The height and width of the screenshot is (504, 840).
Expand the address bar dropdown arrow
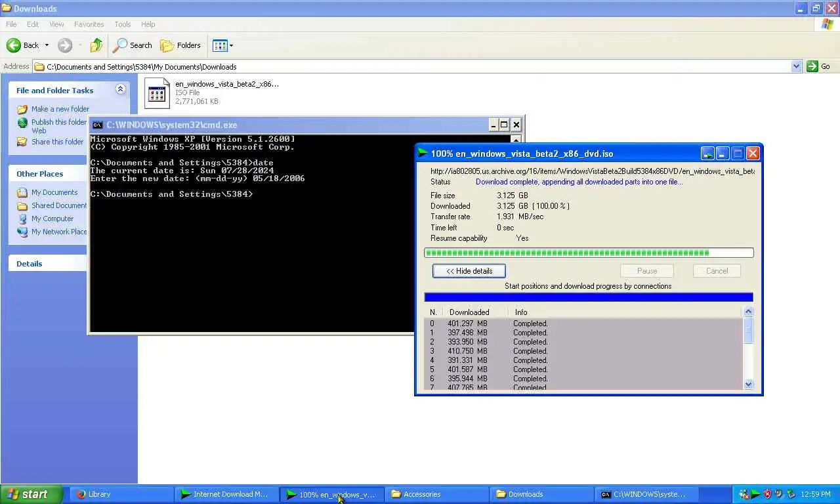(796, 66)
